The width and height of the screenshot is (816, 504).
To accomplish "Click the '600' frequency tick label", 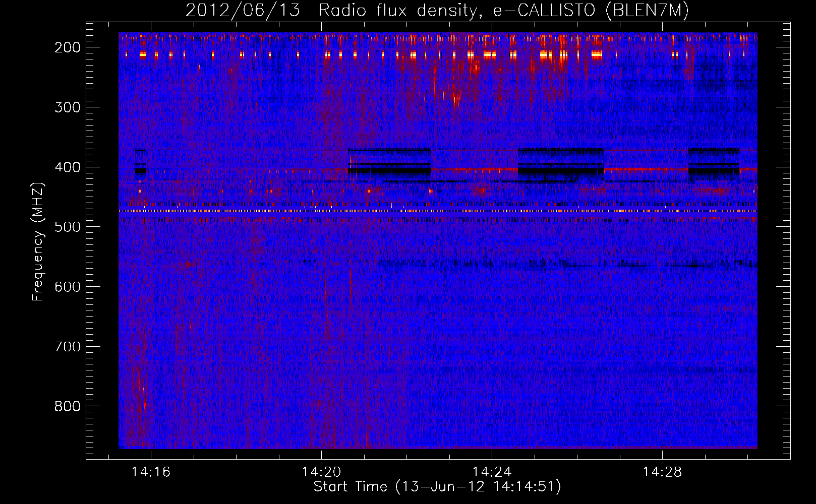I will tap(67, 287).
